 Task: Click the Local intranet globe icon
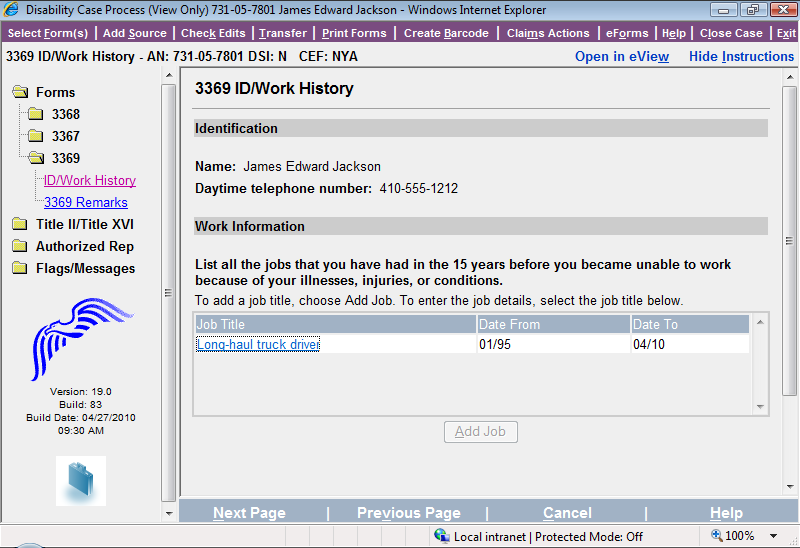tap(441, 536)
